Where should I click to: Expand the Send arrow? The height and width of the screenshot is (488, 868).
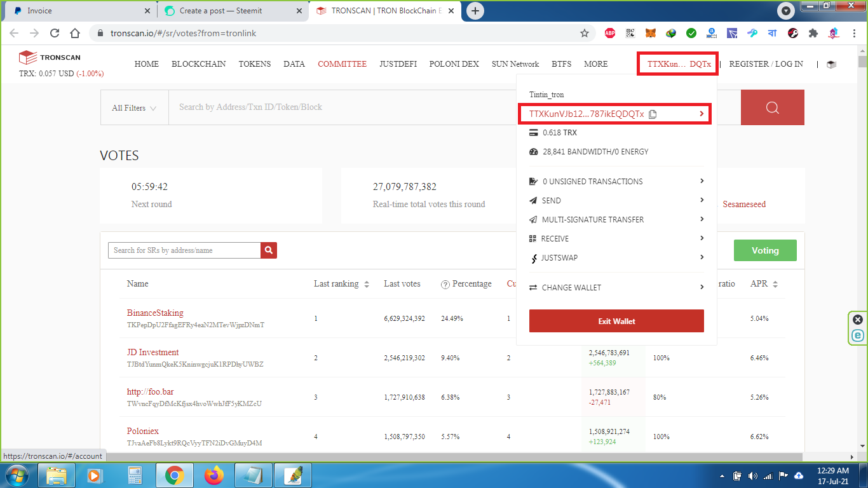[x=702, y=200]
